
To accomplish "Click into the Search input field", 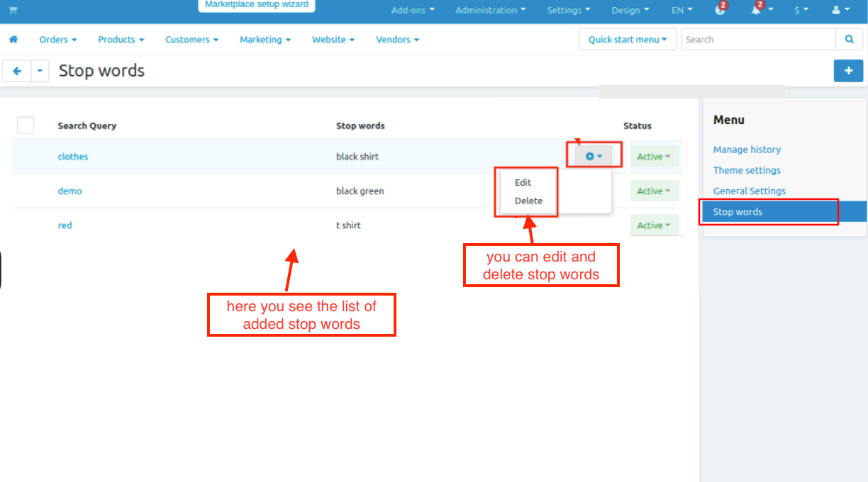I will 757,40.
